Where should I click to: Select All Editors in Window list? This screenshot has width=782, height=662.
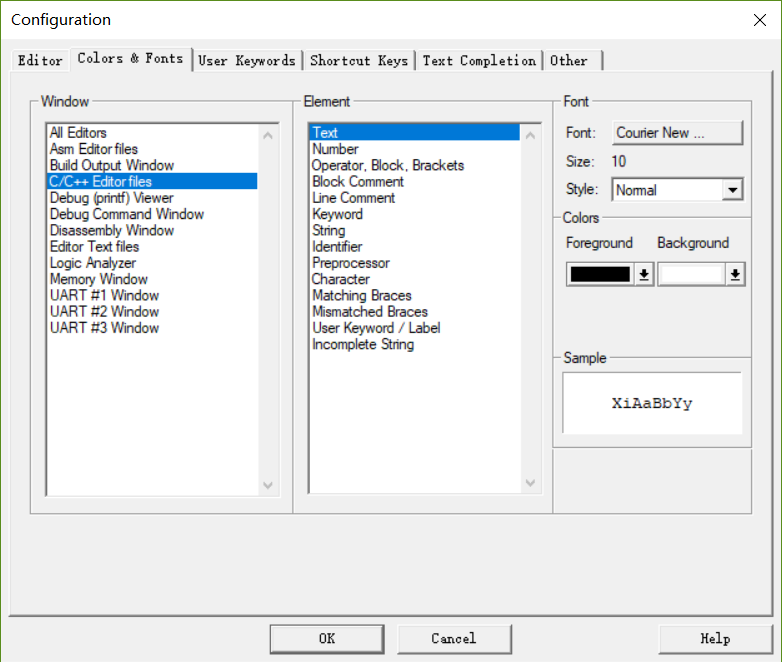point(152,133)
